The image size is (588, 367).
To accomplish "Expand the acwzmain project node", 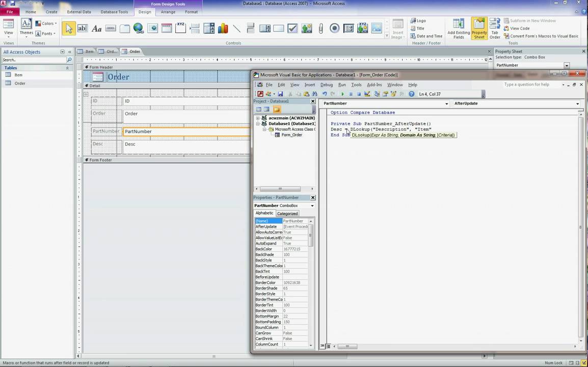I will coord(258,118).
